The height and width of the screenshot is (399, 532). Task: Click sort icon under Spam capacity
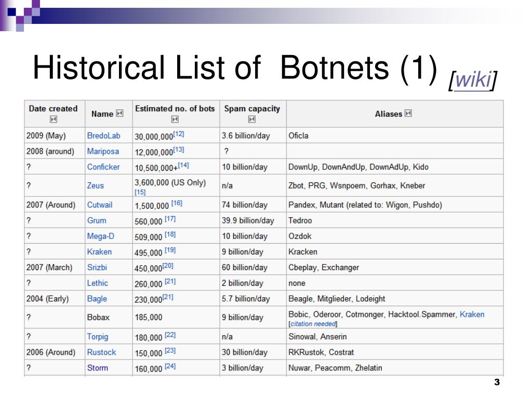[x=252, y=119]
